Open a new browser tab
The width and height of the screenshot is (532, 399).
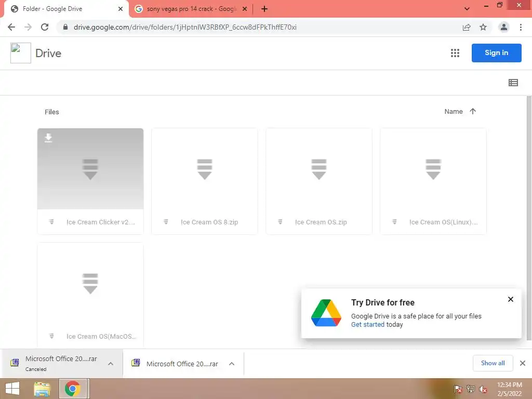(264, 9)
